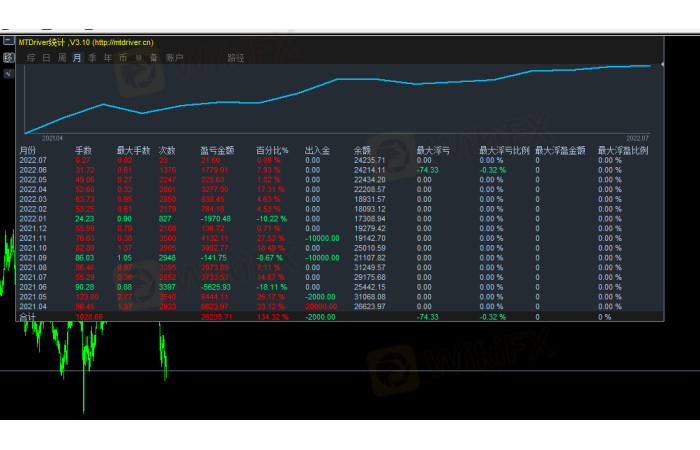Click the 余额 column header
The height and width of the screenshot is (450, 700).
click(x=362, y=150)
